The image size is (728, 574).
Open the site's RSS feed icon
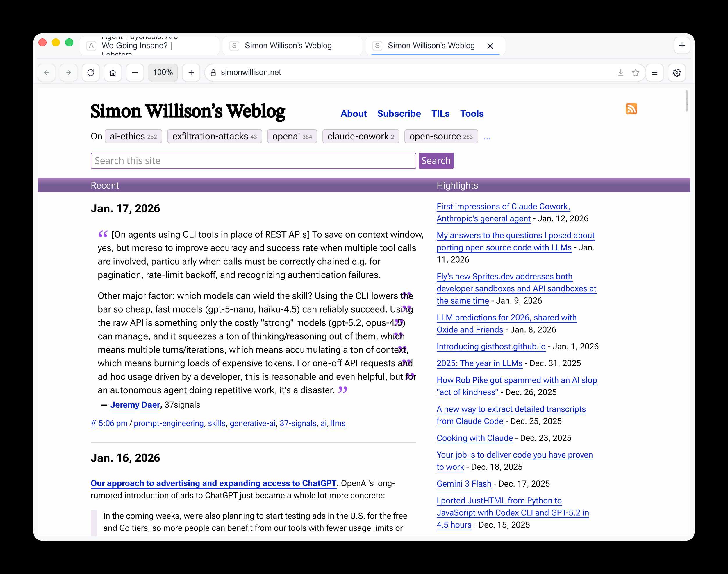(x=632, y=109)
